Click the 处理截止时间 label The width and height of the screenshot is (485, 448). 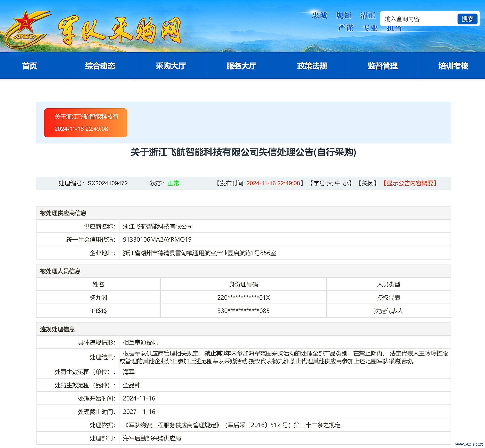coord(97,412)
